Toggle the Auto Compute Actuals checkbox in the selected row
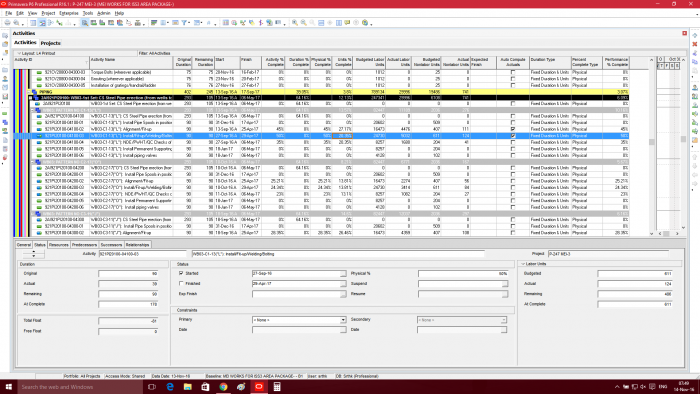The width and height of the screenshot is (700, 394). [x=512, y=136]
